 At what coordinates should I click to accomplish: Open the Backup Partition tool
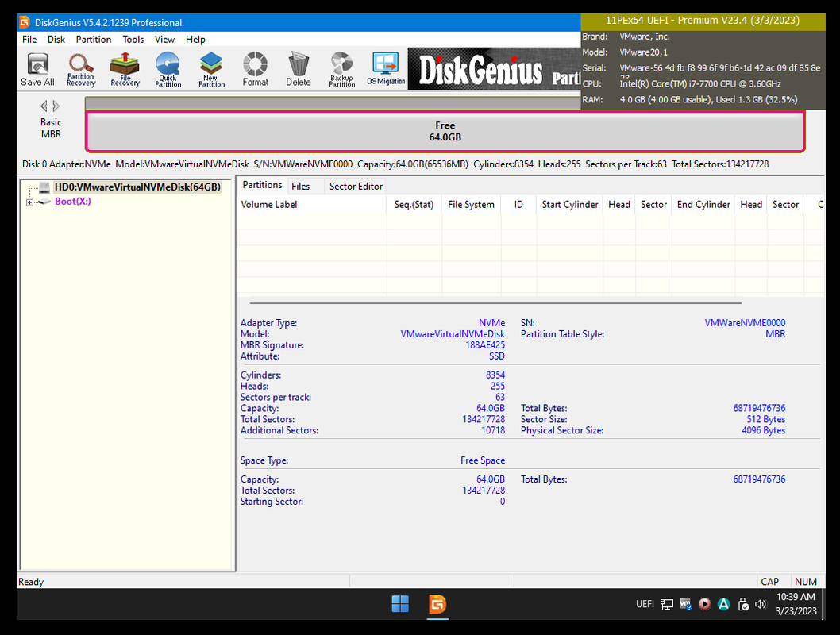point(341,70)
